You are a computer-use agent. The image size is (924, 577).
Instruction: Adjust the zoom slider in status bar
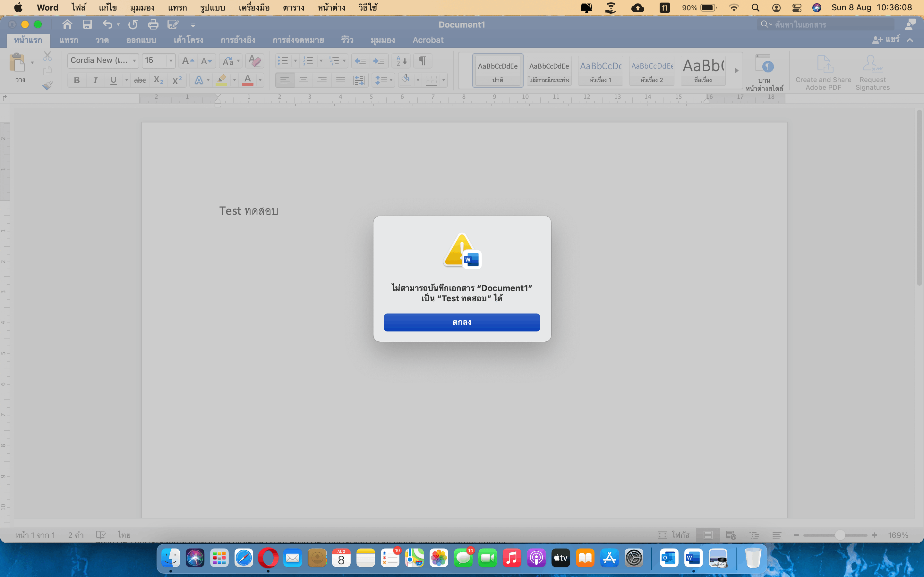[839, 535]
